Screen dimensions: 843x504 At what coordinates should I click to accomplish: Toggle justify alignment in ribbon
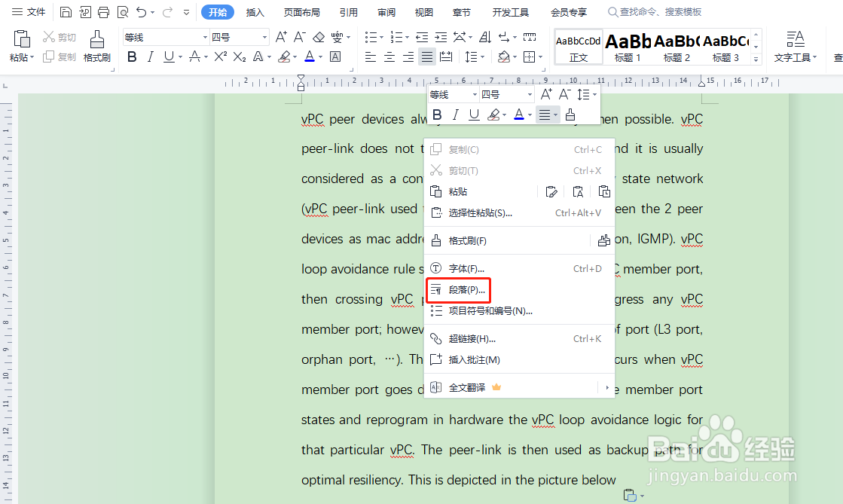pos(427,57)
